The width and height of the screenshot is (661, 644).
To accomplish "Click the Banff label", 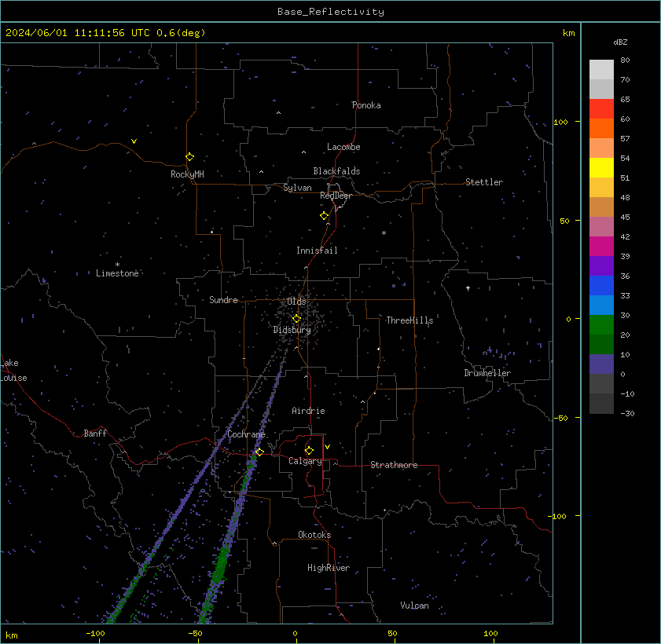I will click(95, 434).
